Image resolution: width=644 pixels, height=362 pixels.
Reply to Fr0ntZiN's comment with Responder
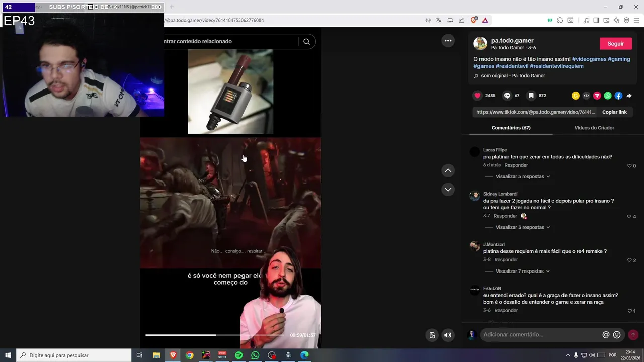[x=506, y=311]
